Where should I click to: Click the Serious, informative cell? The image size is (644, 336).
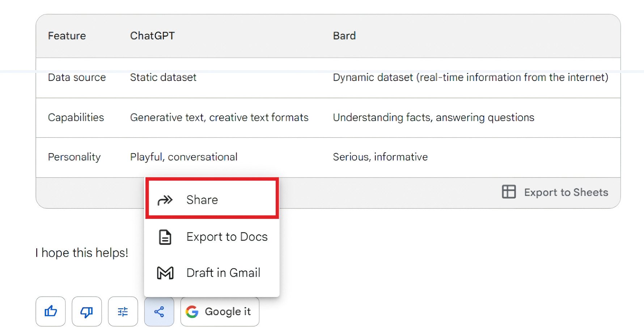[380, 157]
